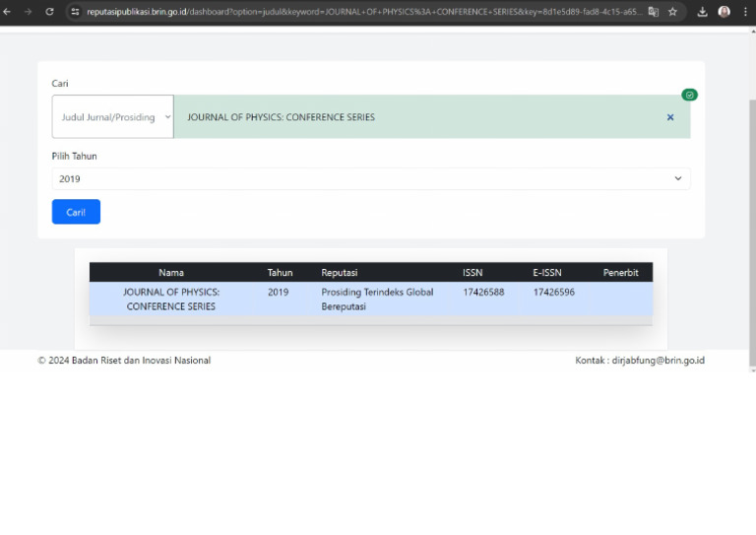The image size is (756, 535).
Task: Bookmark this page with star icon
Action: click(x=672, y=12)
